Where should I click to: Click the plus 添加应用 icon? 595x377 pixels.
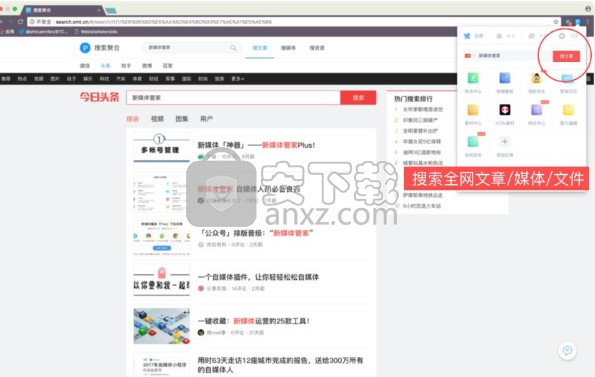505,142
